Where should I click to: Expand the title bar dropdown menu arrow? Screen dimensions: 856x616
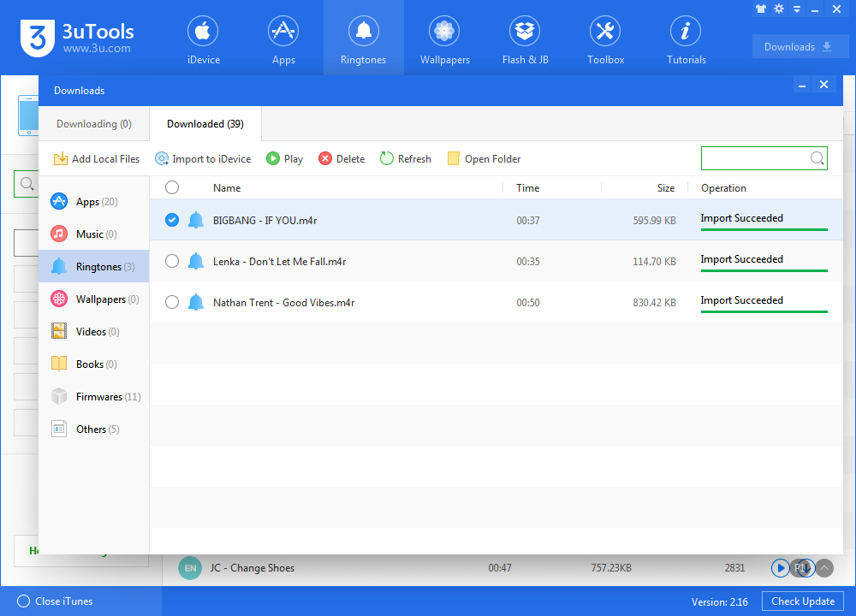point(797,9)
